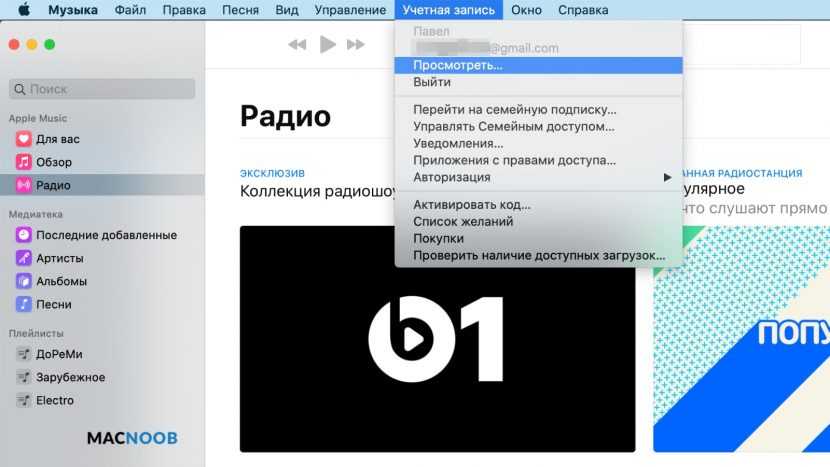Click the Последние добавленные clock icon
This screenshot has width=830, height=467.
pos(23,235)
